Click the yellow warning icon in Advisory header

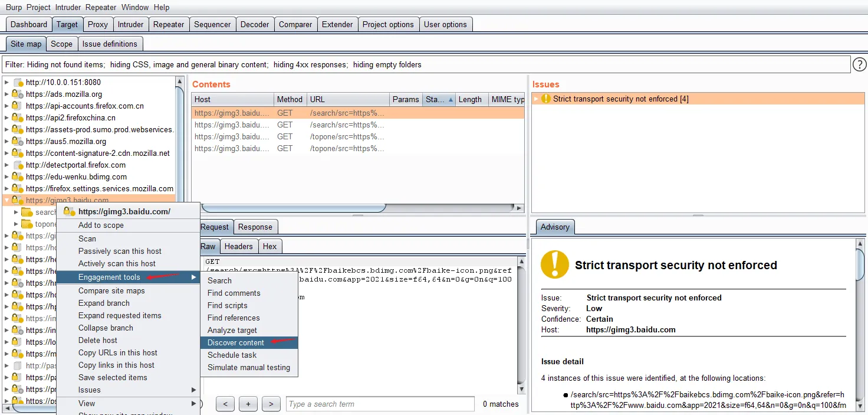[554, 264]
